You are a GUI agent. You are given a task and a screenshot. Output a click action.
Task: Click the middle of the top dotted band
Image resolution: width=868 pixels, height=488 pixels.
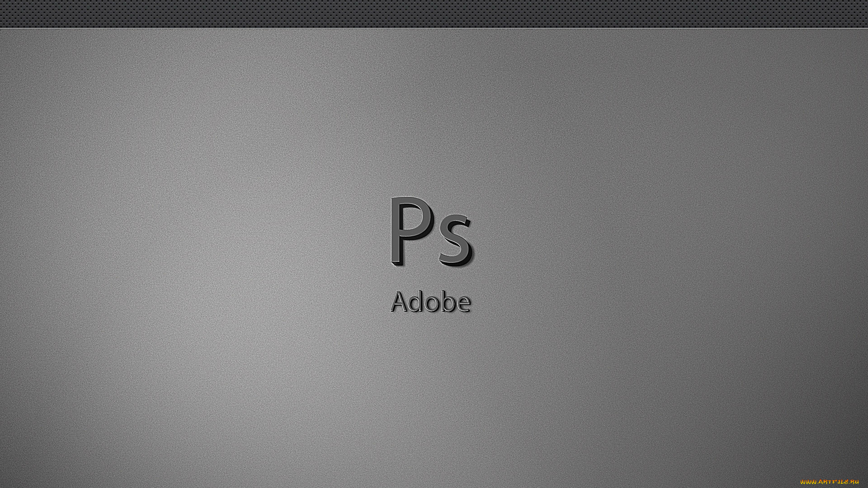[434, 14]
